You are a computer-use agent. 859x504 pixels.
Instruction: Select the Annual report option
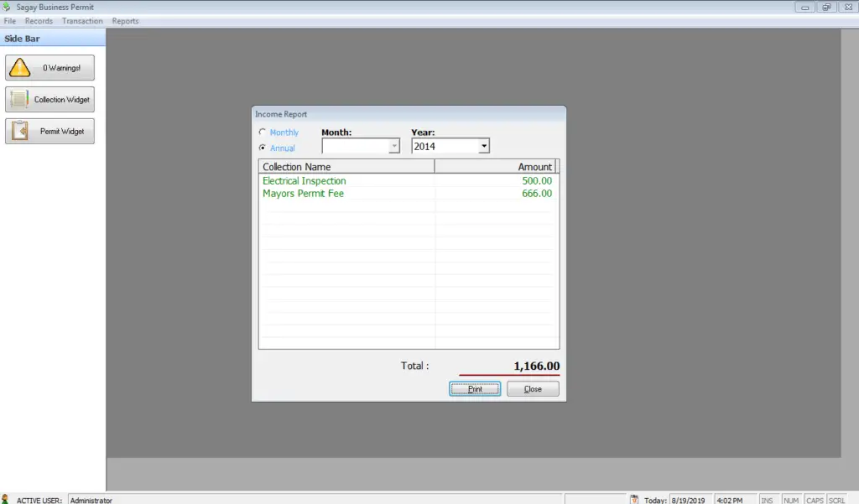point(262,147)
